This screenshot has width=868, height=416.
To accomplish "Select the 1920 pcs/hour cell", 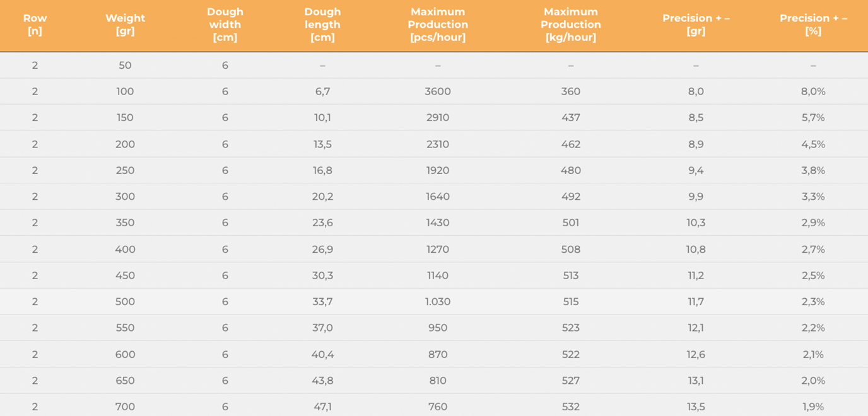I will coord(438,170).
